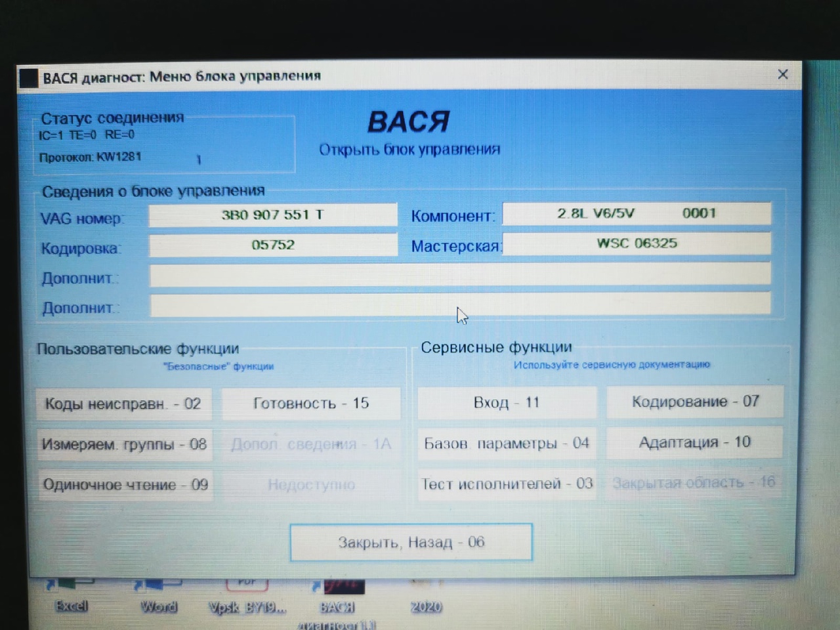Click the Статус соединения group label

click(112, 118)
